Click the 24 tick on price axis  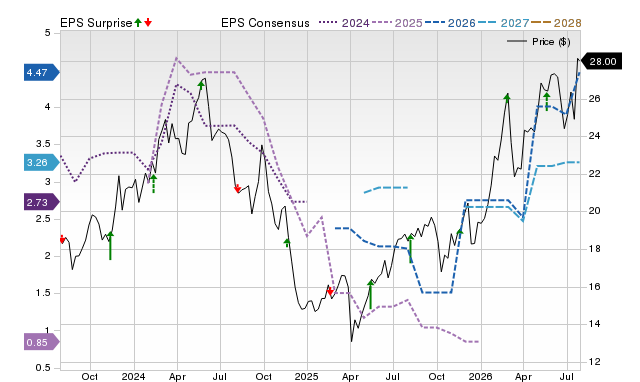(x=595, y=136)
